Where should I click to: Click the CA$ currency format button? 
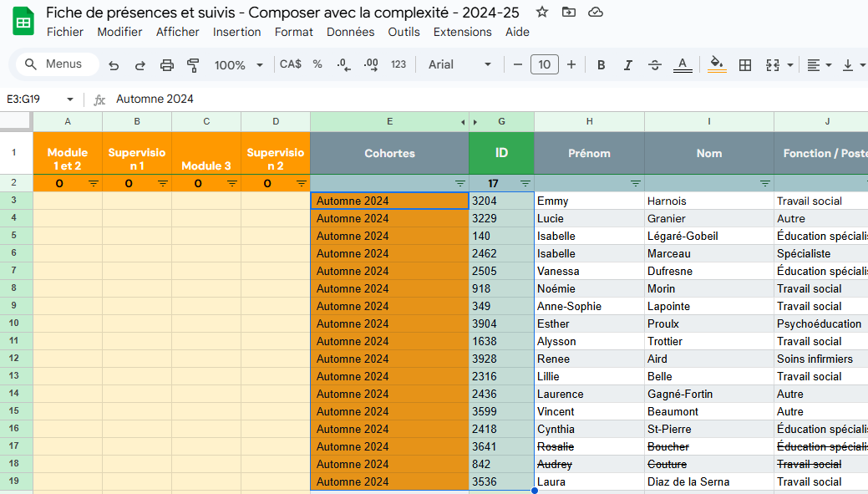291,64
